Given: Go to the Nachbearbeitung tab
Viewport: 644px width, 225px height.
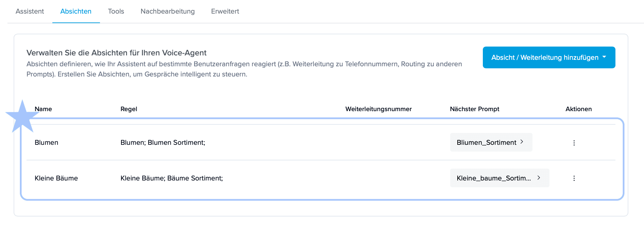Looking at the screenshot, I should [168, 11].
